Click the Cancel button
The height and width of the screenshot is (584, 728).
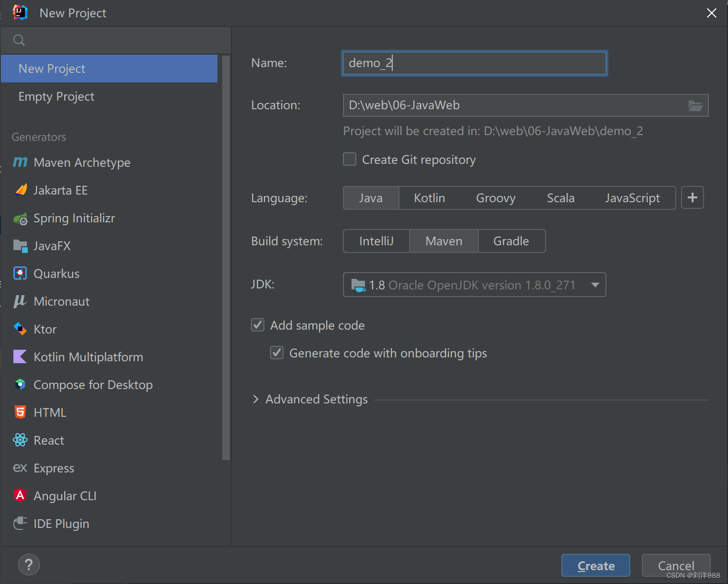pyautogui.click(x=676, y=566)
